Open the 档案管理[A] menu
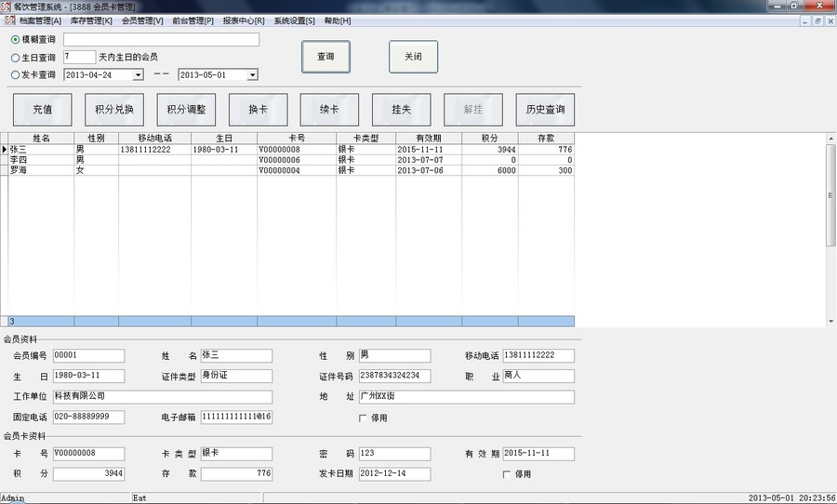Viewport: 837px width, 504px height. point(40,20)
